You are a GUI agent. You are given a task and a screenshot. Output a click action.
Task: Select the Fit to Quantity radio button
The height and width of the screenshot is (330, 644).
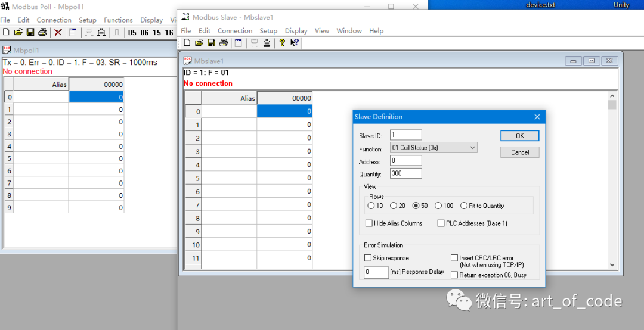464,206
